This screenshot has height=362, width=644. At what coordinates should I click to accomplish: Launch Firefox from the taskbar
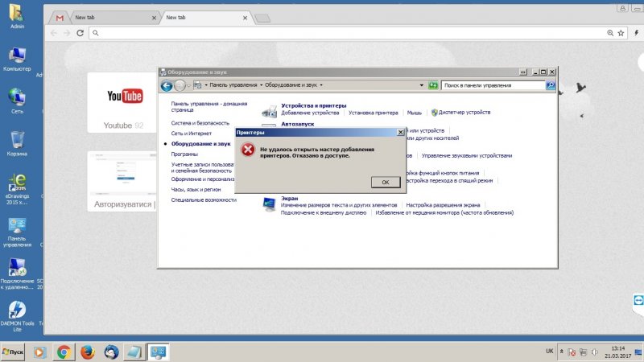tap(87, 352)
